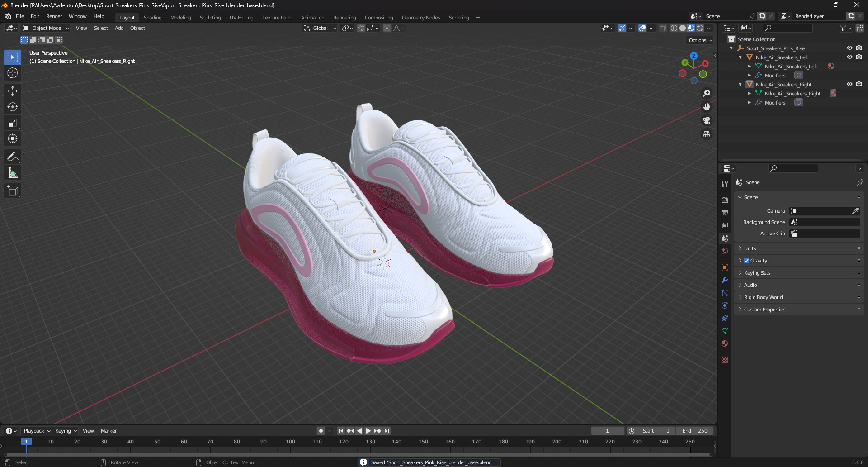Open the Render properties tab
Image resolution: width=868 pixels, height=467 pixels.
click(x=725, y=200)
